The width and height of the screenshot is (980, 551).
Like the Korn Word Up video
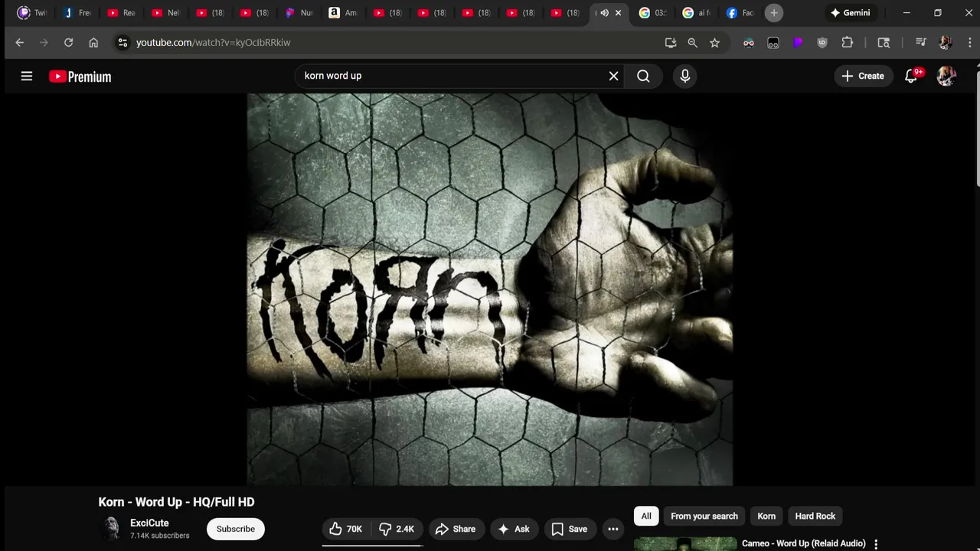[345, 529]
